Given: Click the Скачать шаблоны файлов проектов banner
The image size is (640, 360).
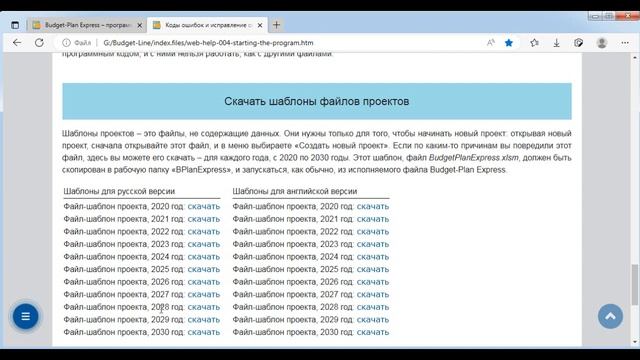Looking at the screenshot, I should [x=317, y=101].
